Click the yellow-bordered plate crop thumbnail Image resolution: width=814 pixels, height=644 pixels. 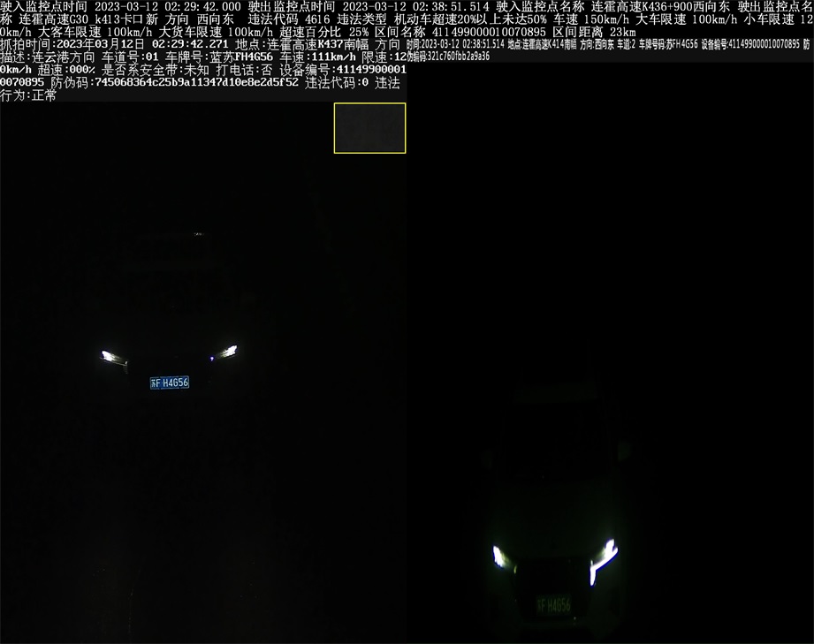tap(369, 128)
